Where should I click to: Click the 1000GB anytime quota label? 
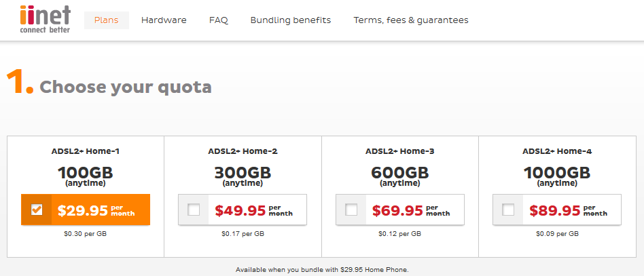point(557,176)
